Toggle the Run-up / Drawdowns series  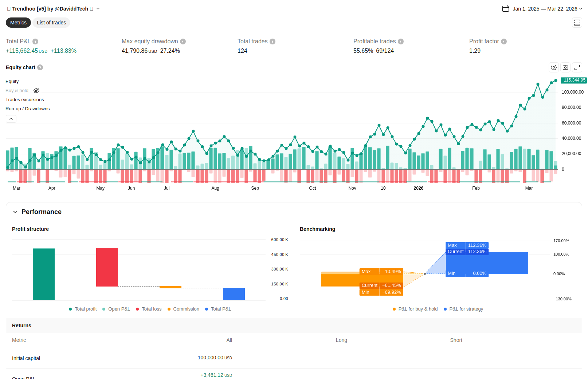[x=28, y=109]
